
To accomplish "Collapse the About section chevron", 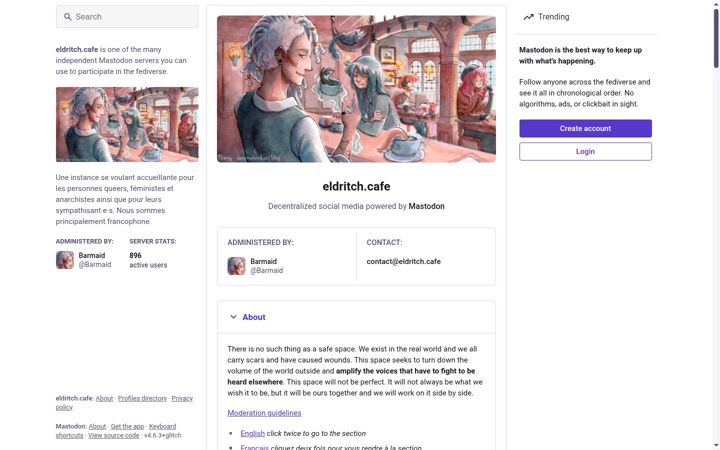I will click(233, 317).
